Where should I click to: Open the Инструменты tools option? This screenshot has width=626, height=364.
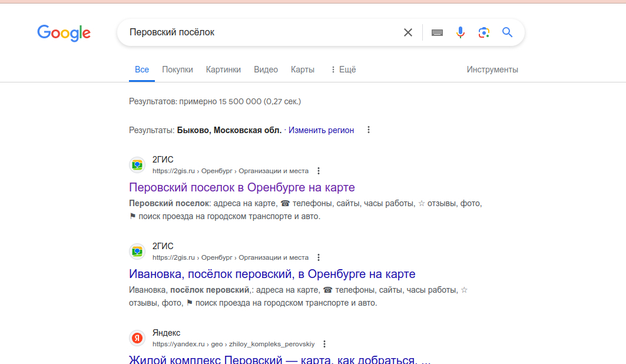click(492, 70)
